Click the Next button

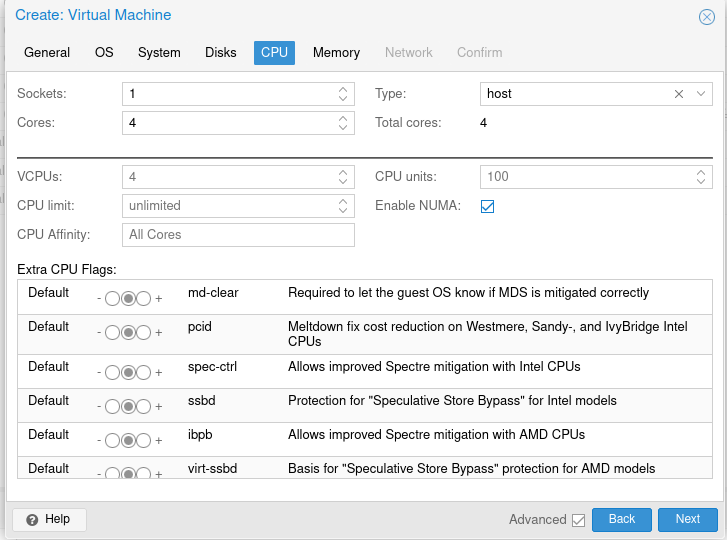pyautogui.click(x=687, y=520)
